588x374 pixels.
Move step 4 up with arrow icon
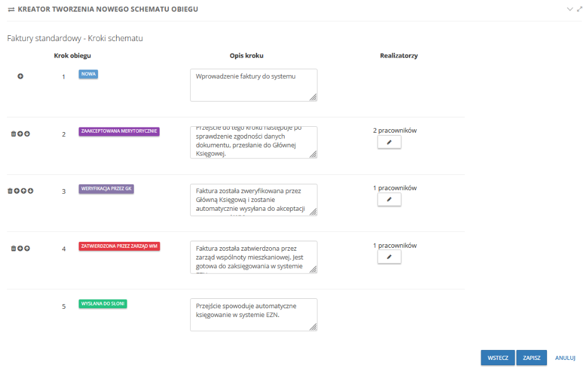pyautogui.click(x=27, y=248)
